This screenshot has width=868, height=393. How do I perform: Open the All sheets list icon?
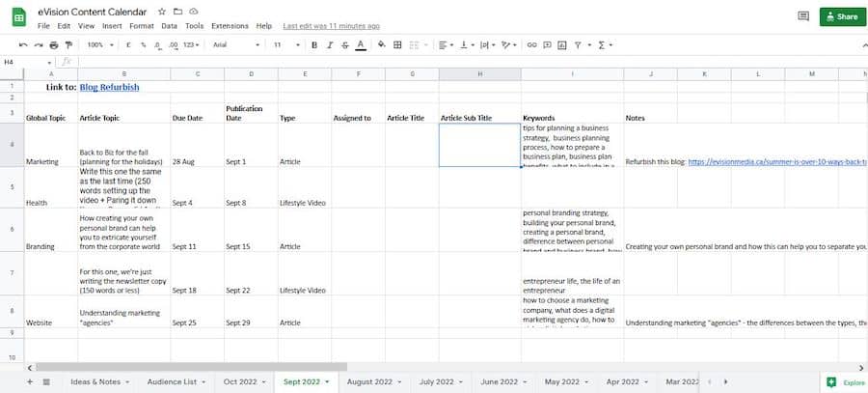pyautogui.click(x=46, y=382)
